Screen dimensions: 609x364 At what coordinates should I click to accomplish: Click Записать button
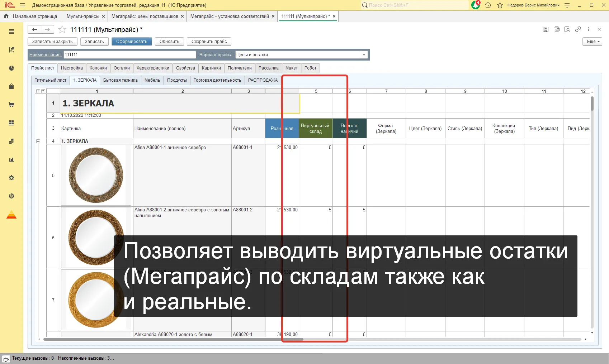tap(94, 42)
